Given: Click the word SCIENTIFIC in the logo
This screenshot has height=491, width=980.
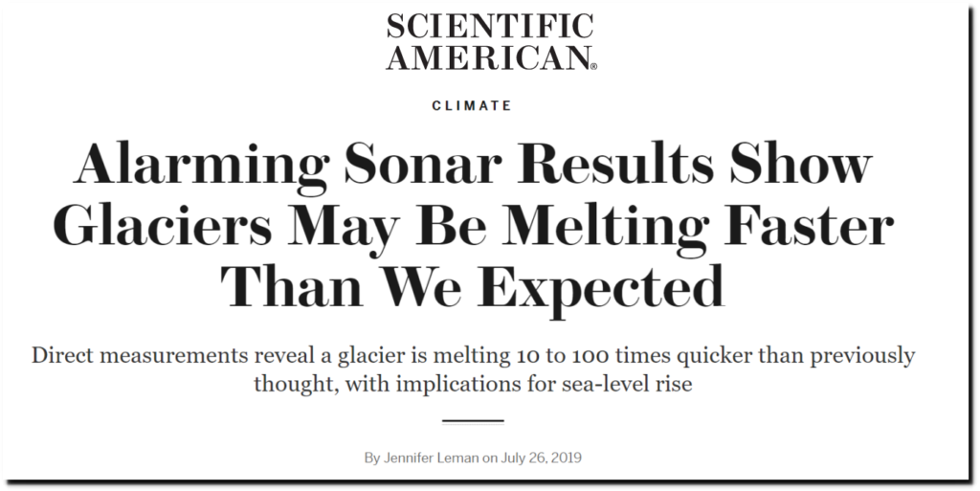Looking at the screenshot, I should [x=491, y=26].
